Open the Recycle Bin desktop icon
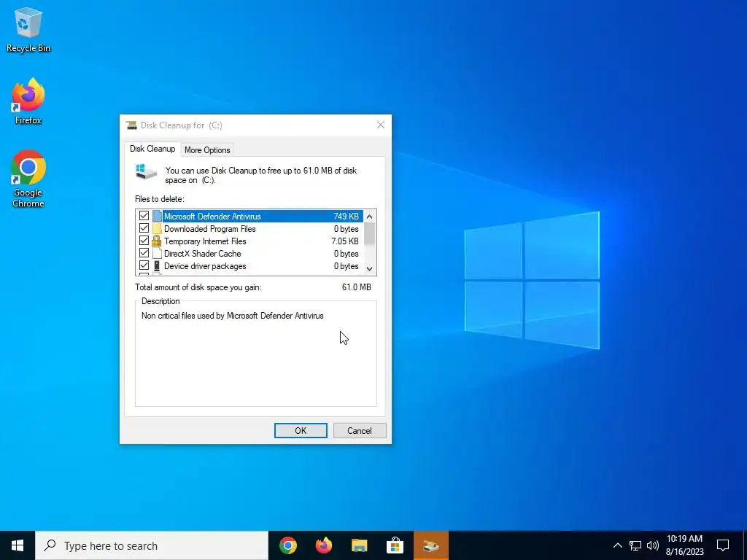The image size is (747, 560). [28, 29]
